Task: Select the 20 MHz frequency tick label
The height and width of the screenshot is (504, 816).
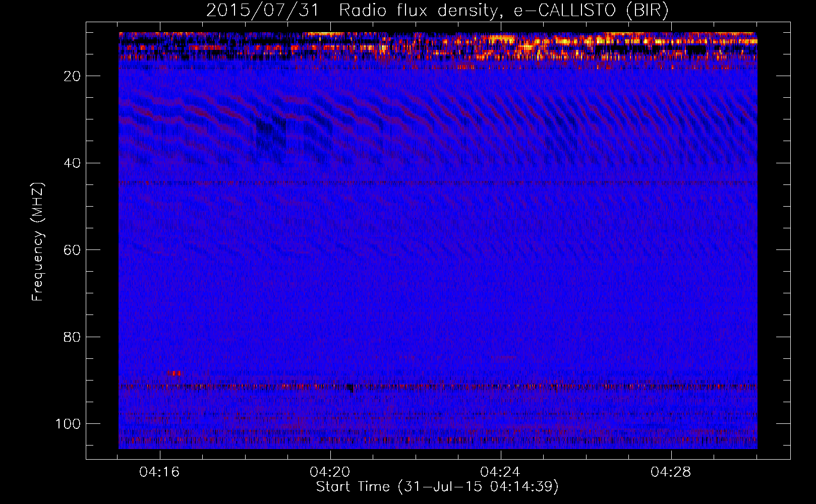Action: (x=72, y=76)
